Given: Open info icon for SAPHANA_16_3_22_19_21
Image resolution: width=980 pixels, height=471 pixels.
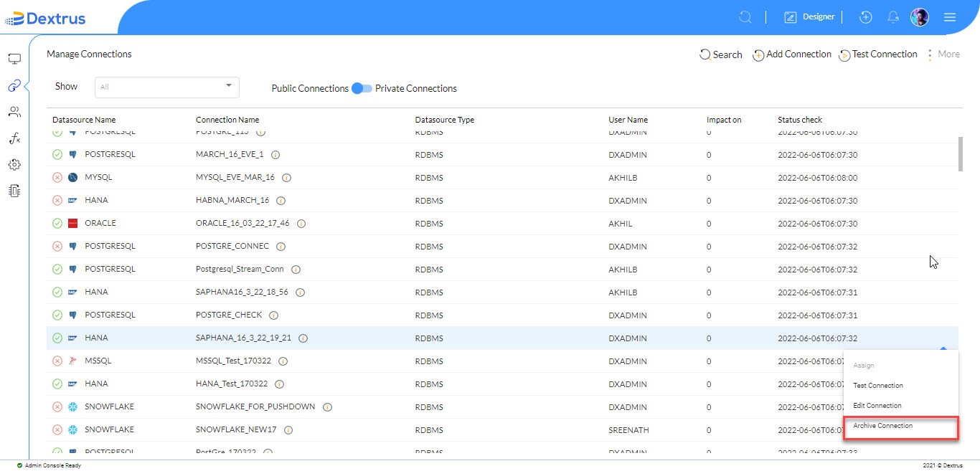Looking at the screenshot, I should (x=303, y=338).
